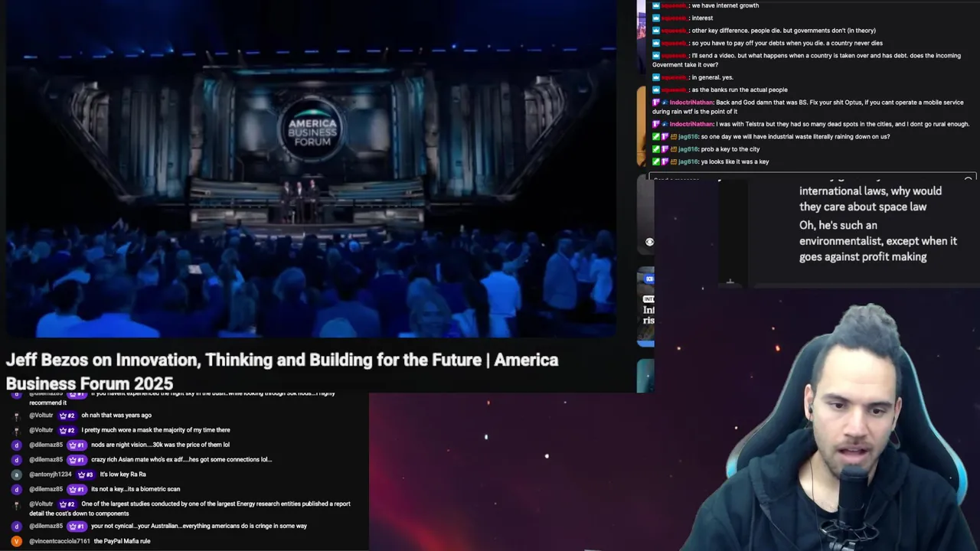Viewport: 980px width, 551px height.
Task: Click crown badge on 'as the banks run' message
Action: pyautogui.click(x=656, y=90)
